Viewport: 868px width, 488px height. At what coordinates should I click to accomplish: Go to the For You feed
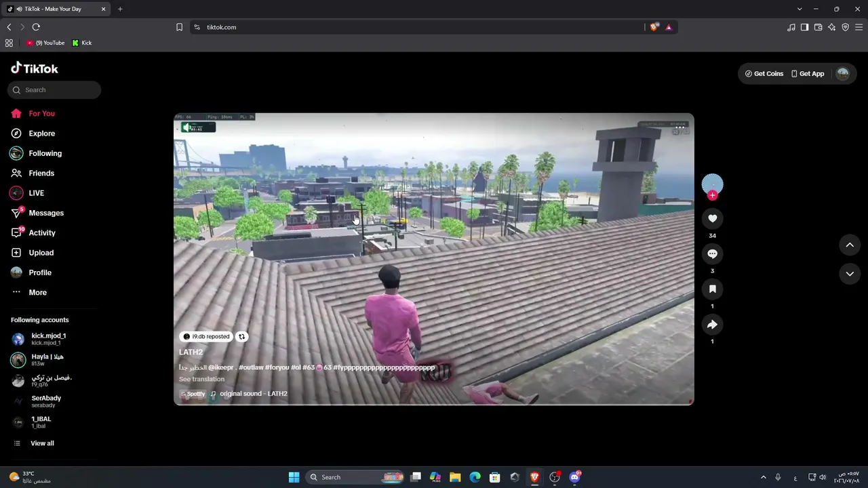pyautogui.click(x=33, y=114)
